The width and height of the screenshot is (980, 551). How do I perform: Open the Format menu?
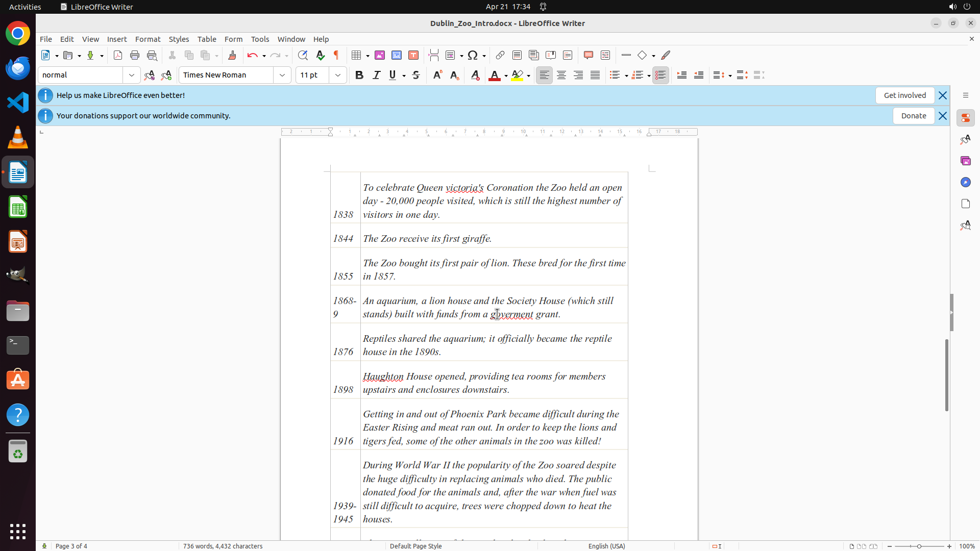click(148, 39)
